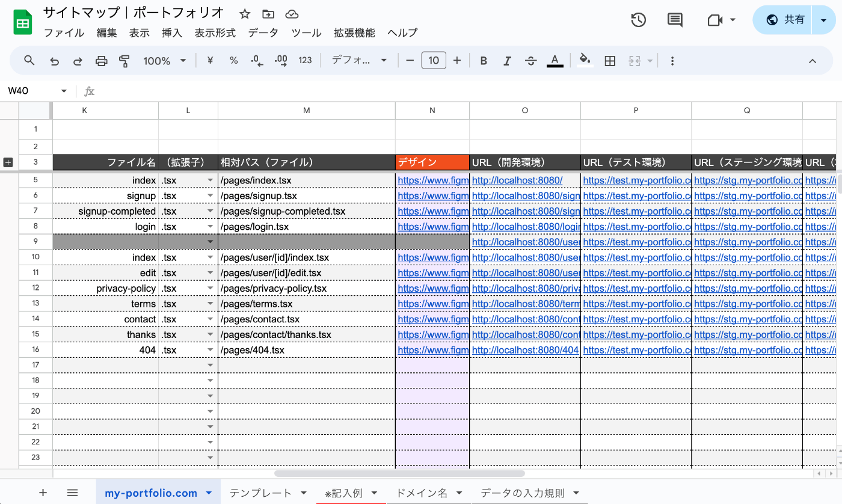Open extension dropdown in login row

(210, 227)
